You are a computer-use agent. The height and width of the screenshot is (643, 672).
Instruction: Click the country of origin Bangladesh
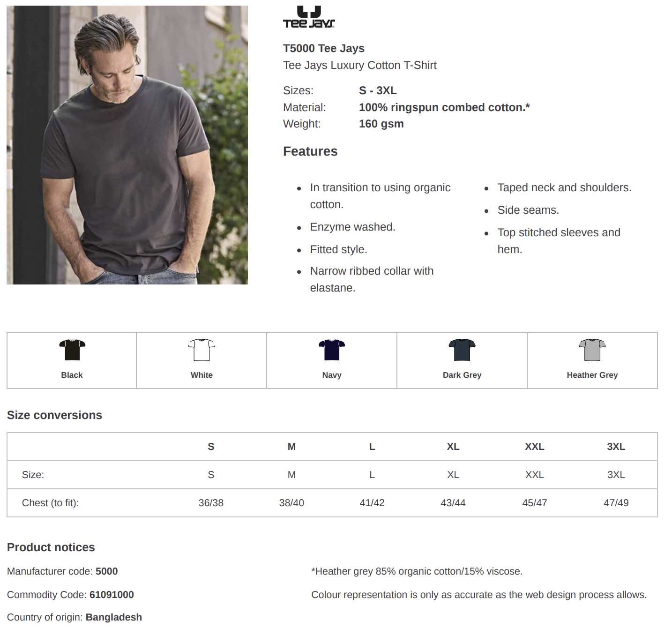[114, 617]
